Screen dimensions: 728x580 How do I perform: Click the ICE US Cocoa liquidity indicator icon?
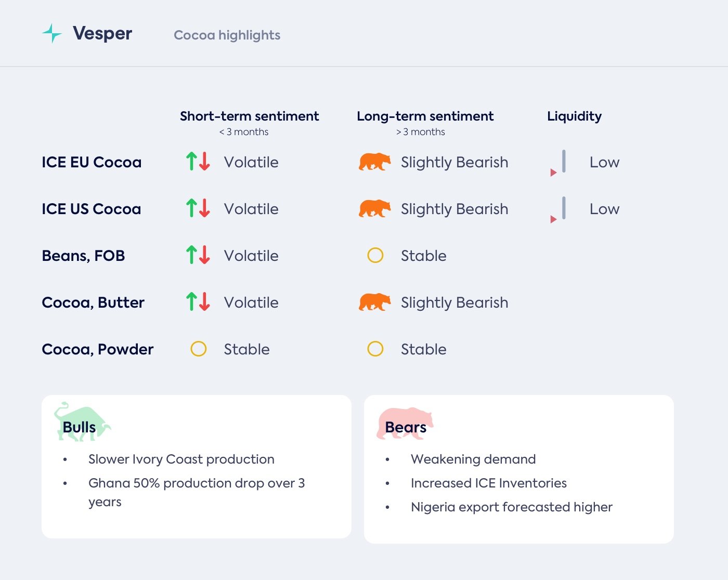tap(558, 209)
